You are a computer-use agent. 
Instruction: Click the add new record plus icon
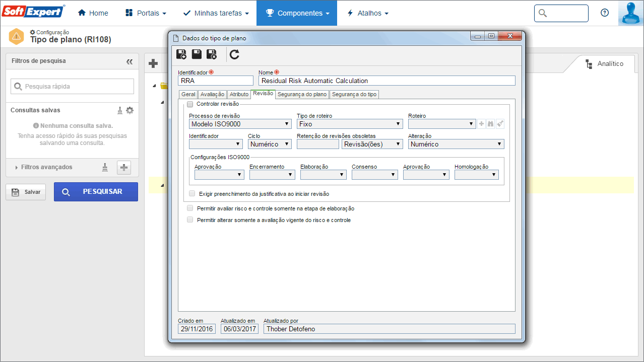(153, 63)
